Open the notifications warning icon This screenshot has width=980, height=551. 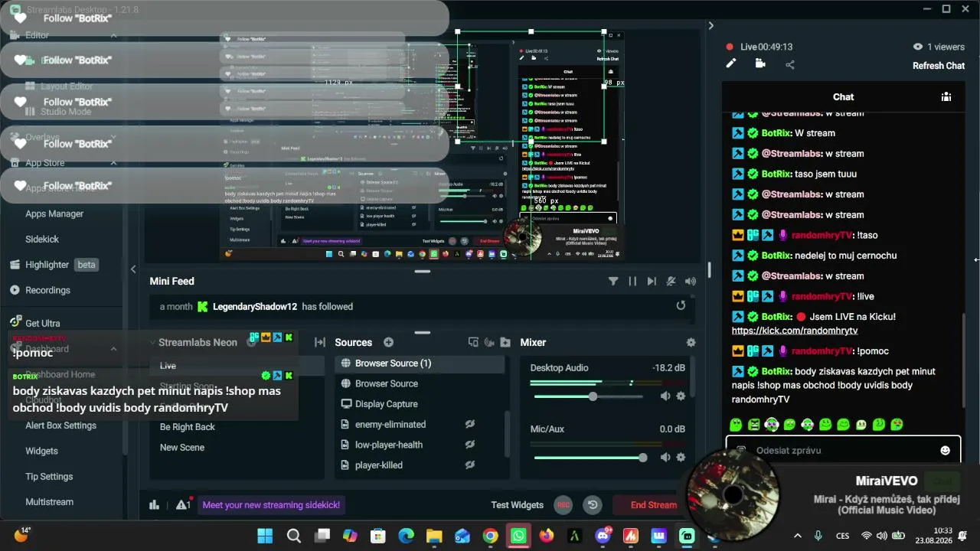click(x=183, y=504)
